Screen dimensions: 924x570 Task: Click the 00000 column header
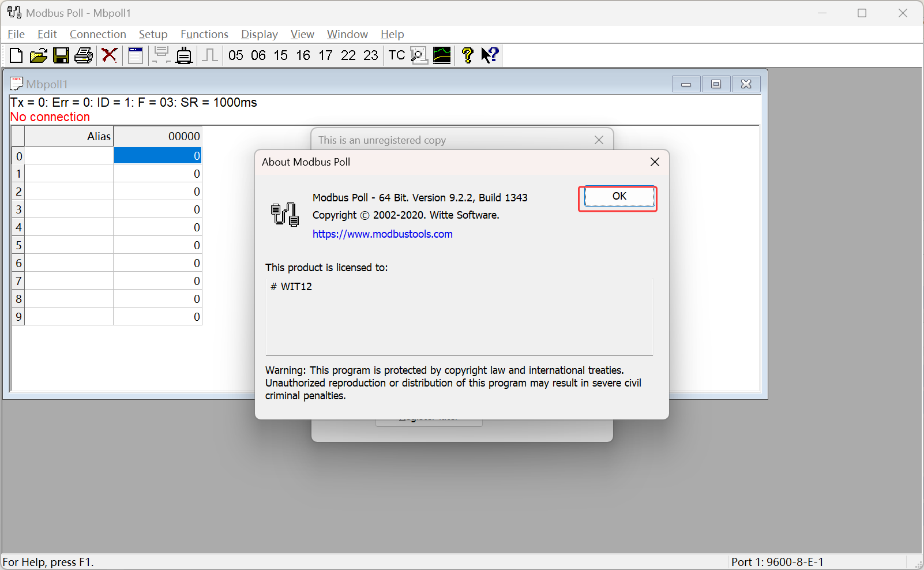(157, 137)
